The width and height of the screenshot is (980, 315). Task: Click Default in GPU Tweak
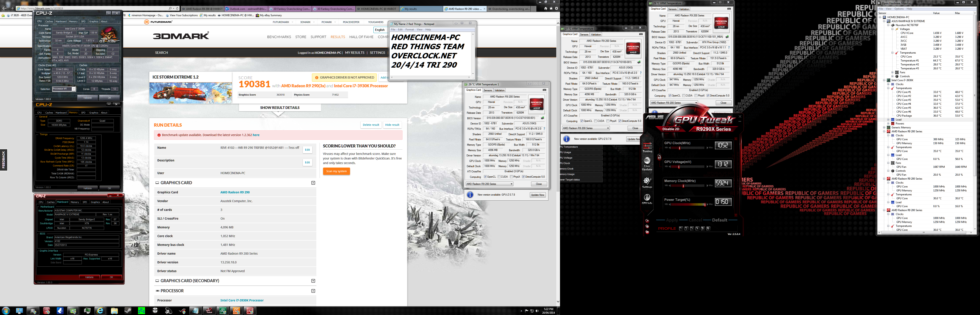tap(720, 220)
